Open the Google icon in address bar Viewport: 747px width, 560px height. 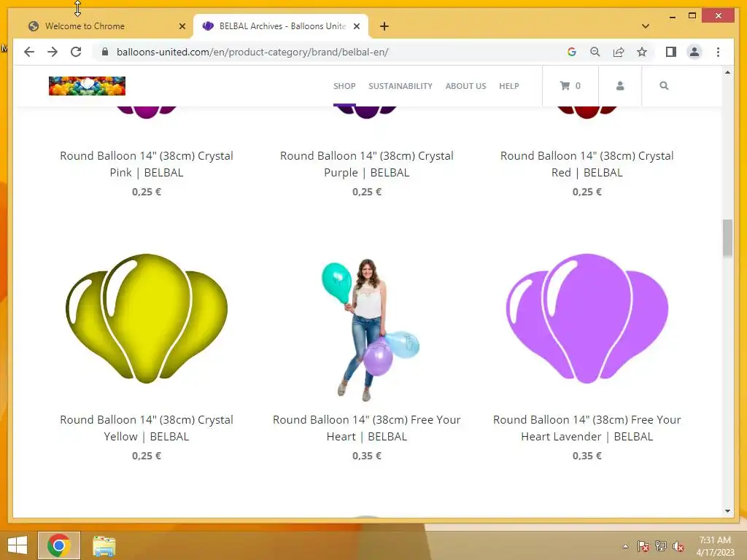point(572,52)
